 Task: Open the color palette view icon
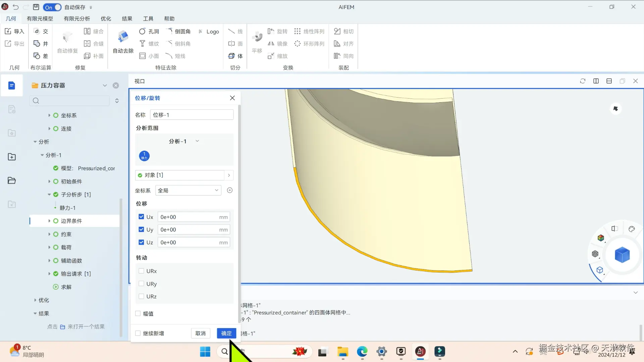coord(632,229)
